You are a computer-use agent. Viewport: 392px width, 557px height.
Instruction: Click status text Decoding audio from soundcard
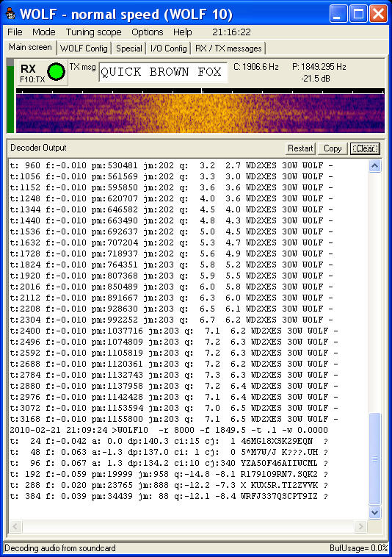[60, 548]
